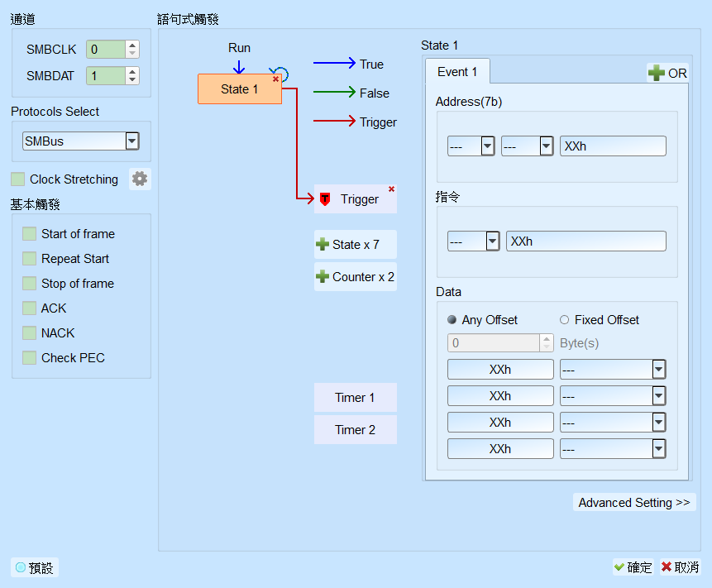The width and height of the screenshot is (712, 588).
Task: Open Clock Stretching gear settings
Action: [140, 179]
